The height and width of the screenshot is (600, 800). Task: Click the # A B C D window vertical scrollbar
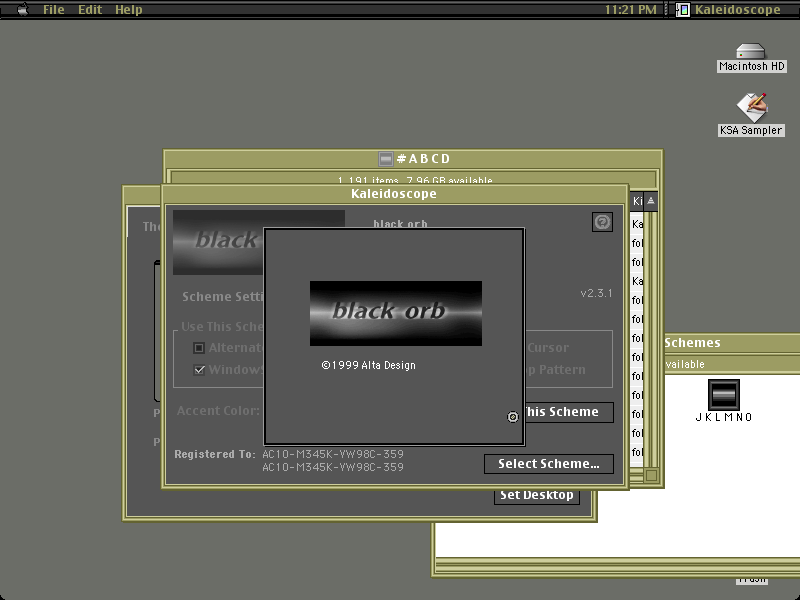(x=651, y=337)
